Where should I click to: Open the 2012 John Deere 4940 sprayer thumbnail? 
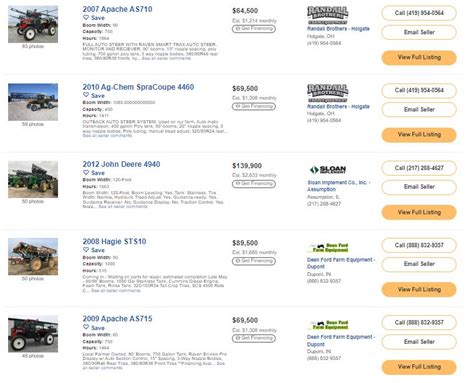point(33,179)
